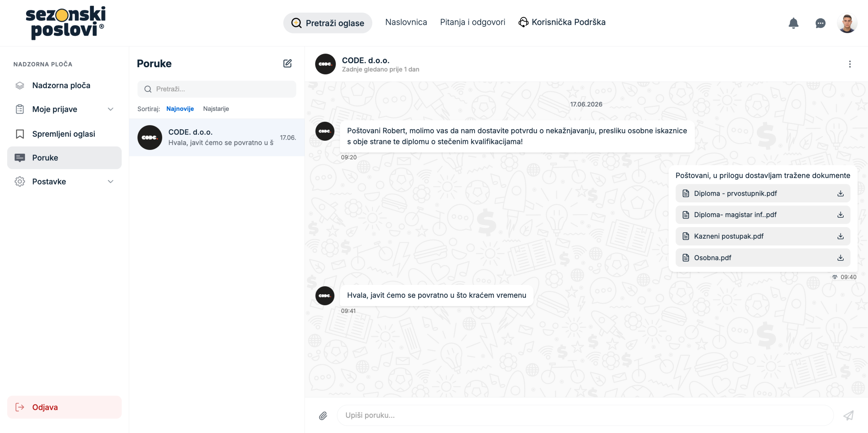Download Osobna.pdf

(x=841, y=258)
